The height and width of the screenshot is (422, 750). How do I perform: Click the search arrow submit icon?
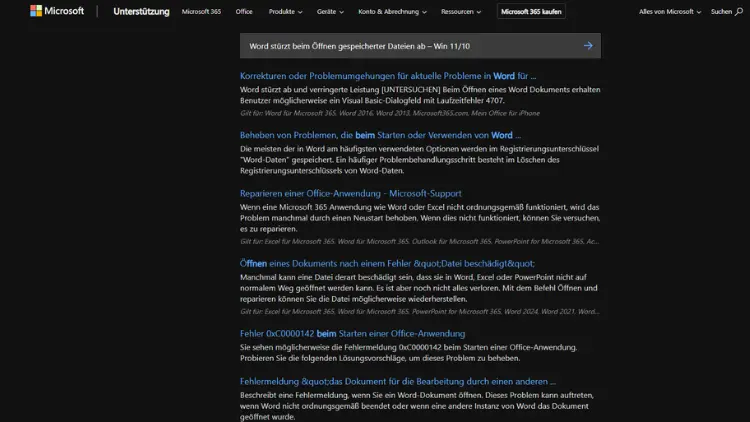[x=588, y=45]
